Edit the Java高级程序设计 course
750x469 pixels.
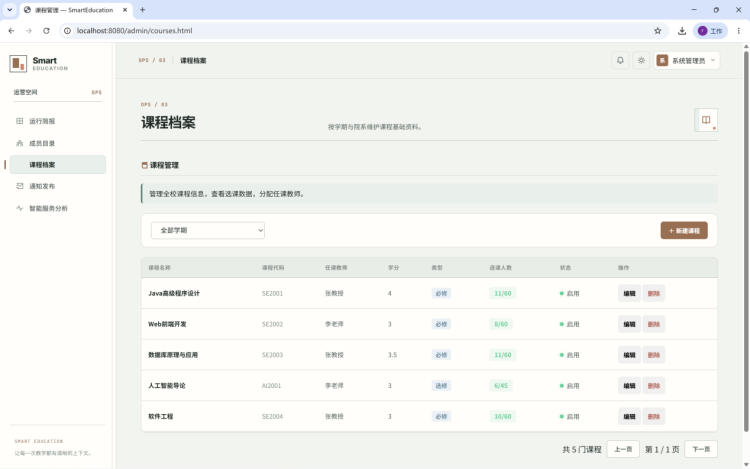pos(629,294)
